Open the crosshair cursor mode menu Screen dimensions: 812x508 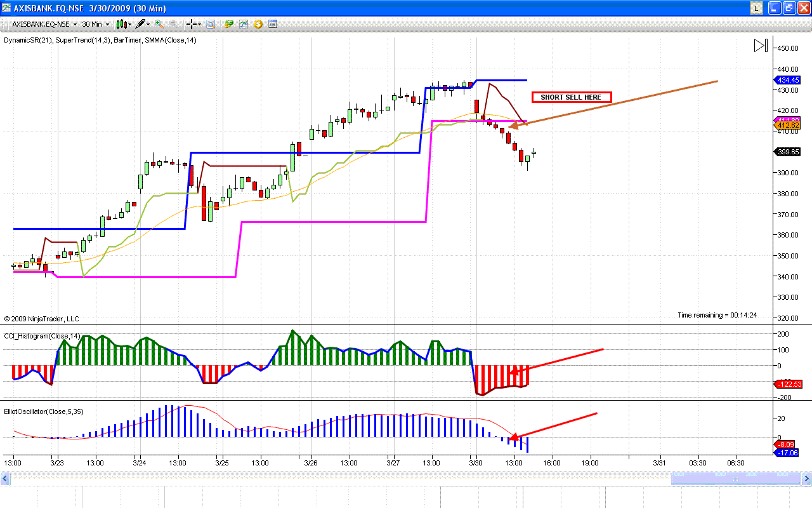[x=193, y=24]
